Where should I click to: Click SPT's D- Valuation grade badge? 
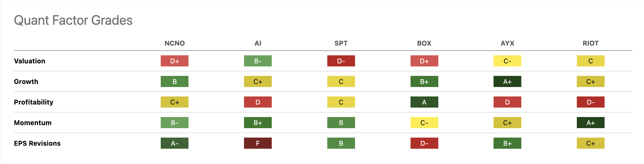click(x=341, y=61)
